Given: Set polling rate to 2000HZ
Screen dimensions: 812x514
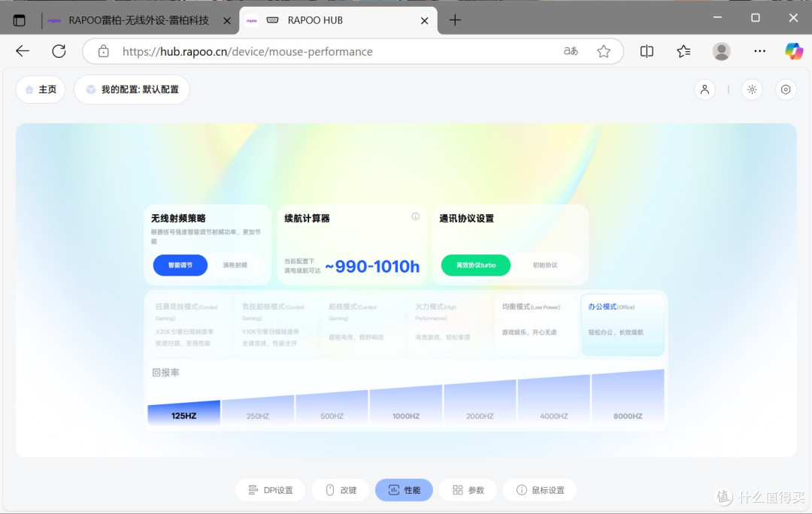Looking at the screenshot, I should (480, 403).
